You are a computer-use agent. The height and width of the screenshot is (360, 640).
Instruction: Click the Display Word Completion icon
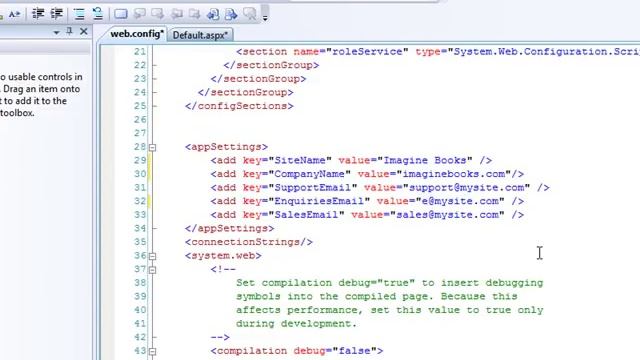click(15, 14)
